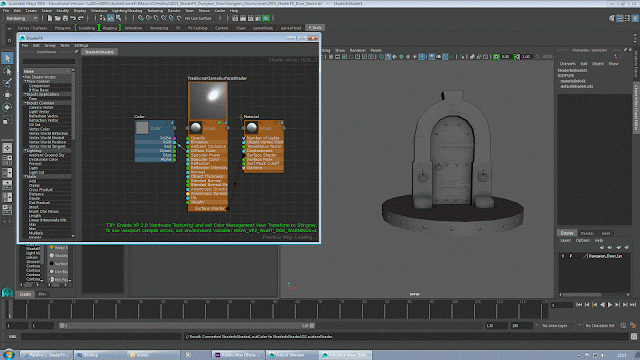Collapse the Hw Shader Nodes tree group

(24, 77)
